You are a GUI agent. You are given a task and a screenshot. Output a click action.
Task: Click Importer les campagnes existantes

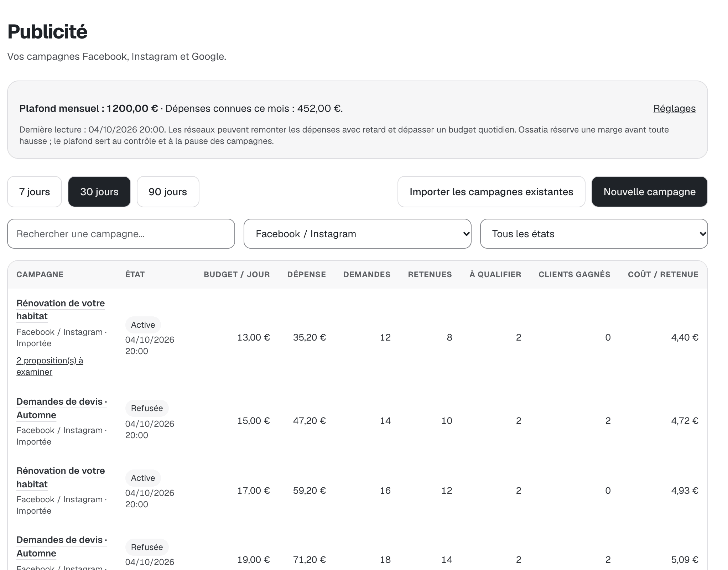(x=491, y=192)
